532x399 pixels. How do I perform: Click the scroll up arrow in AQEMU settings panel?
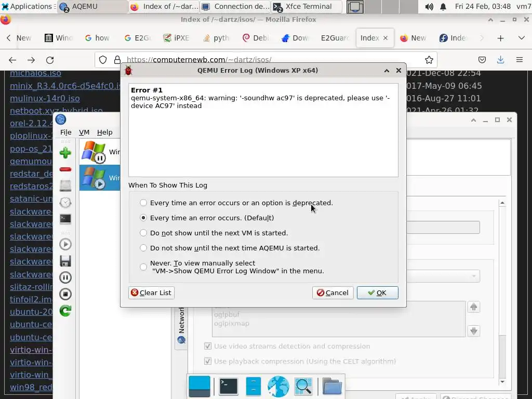502,203
